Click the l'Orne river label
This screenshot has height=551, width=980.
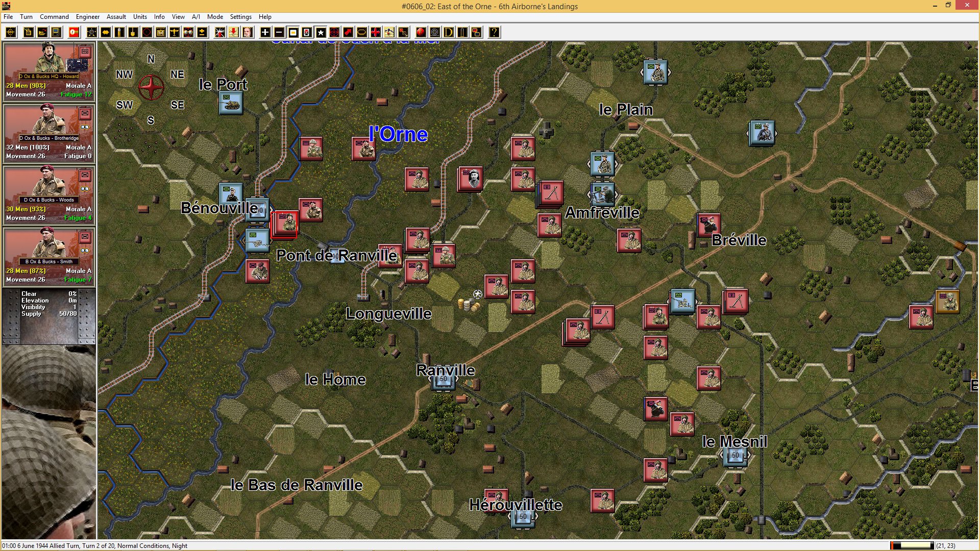click(398, 134)
